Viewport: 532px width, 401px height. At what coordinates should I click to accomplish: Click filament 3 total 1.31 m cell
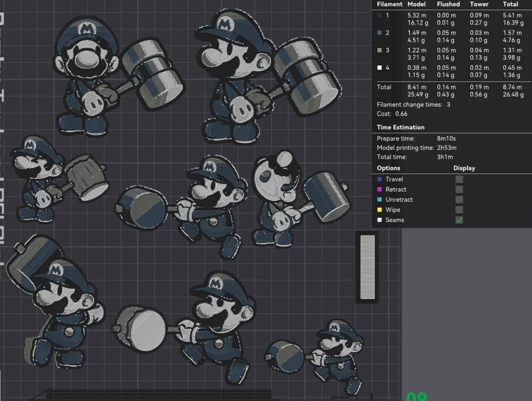point(512,50)
